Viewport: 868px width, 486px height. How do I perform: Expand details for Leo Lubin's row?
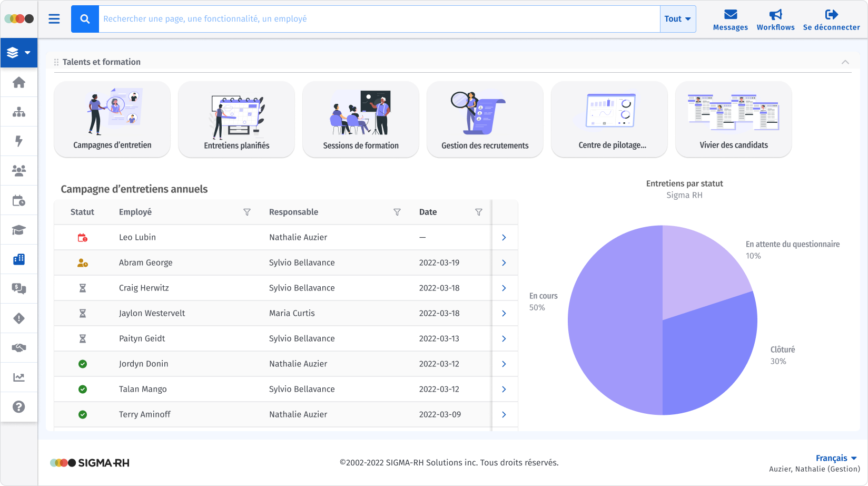(x=504, y=237)
